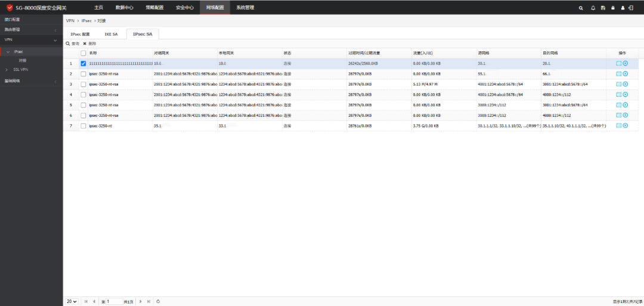The image size is (644, 306).
Task: Expand the SSL VPN tree node
Action: 7,69
